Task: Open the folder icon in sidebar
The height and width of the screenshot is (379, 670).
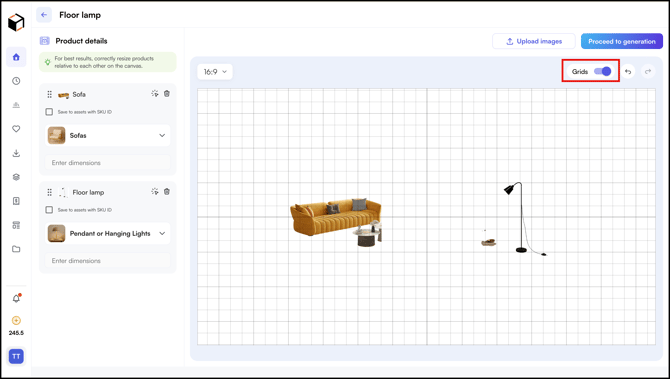Action: pos(16,249)
